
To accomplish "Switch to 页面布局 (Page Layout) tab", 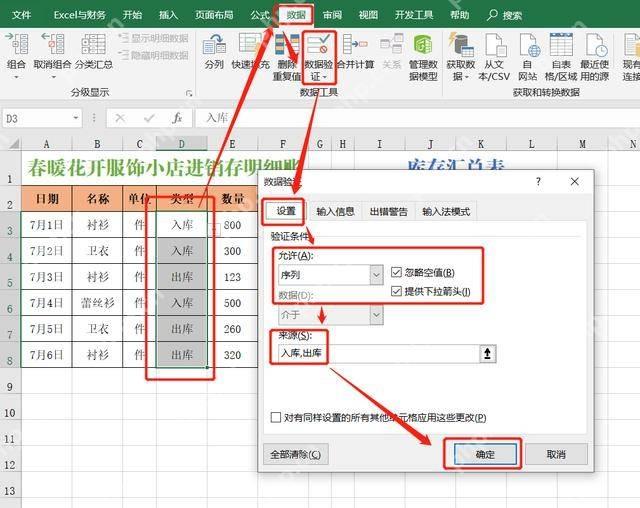I will click(214, 15).
